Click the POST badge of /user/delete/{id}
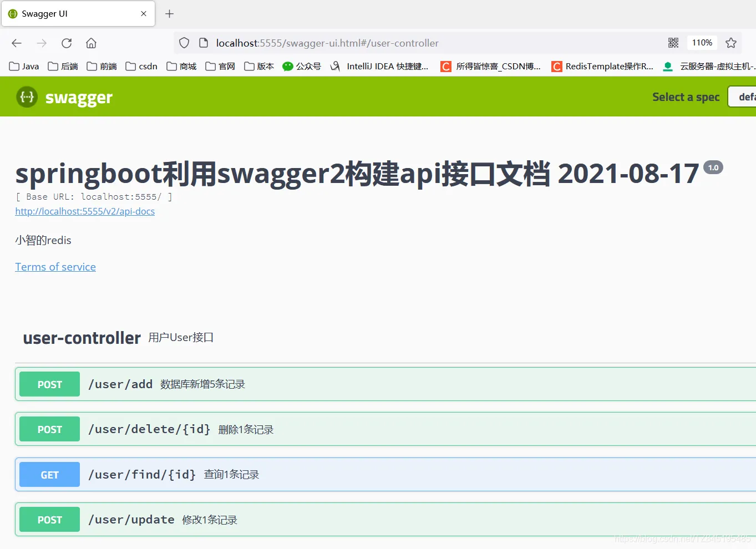 tap(49, 429)
